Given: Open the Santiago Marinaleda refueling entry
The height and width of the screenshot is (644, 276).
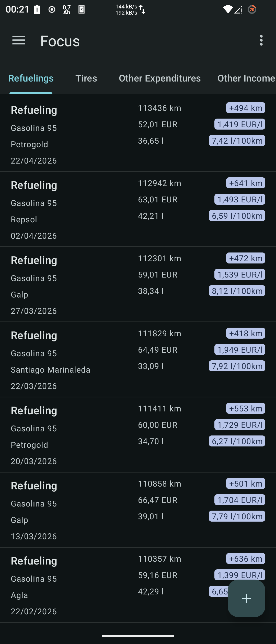Looking at the screenshot, I should [x=138, y=359].
